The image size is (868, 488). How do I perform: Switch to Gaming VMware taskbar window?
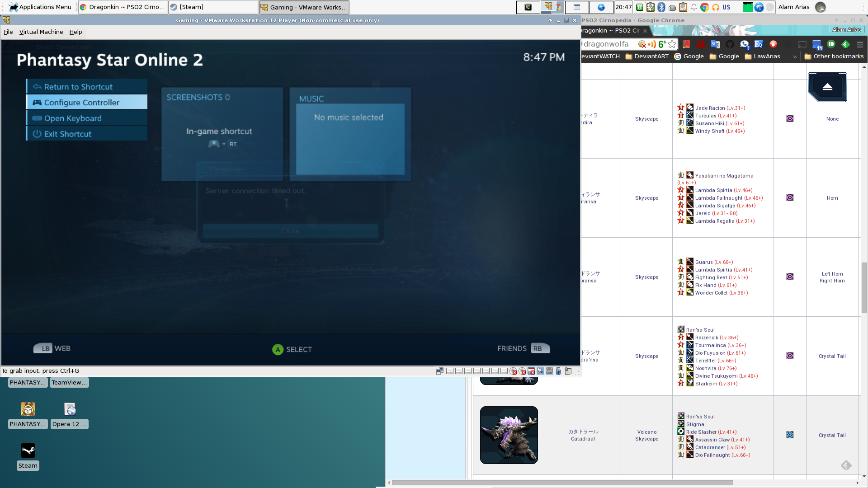[x=304, y=7]
